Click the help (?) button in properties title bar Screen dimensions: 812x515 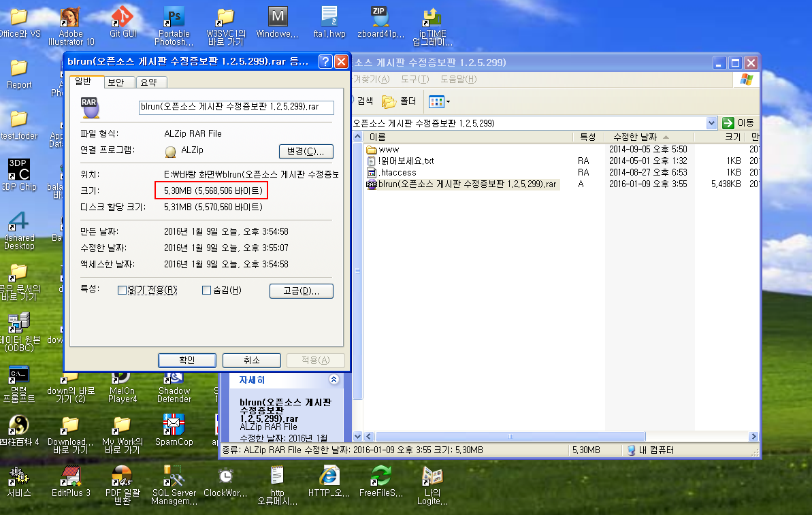(325, 62)
